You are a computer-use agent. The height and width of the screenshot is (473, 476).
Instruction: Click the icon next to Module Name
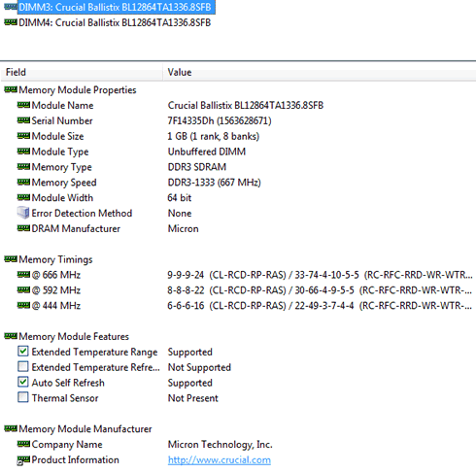pyautogui.click(x=23, y=105)
